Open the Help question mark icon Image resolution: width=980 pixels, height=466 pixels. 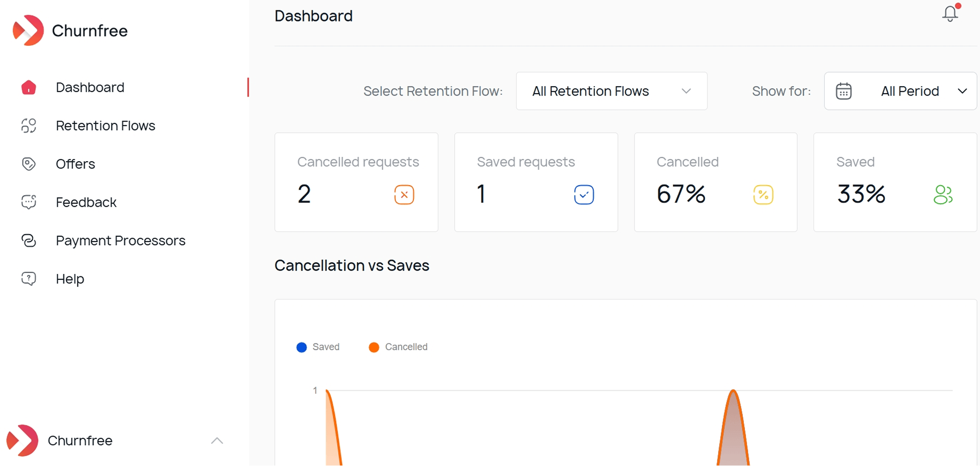point(29,278)
